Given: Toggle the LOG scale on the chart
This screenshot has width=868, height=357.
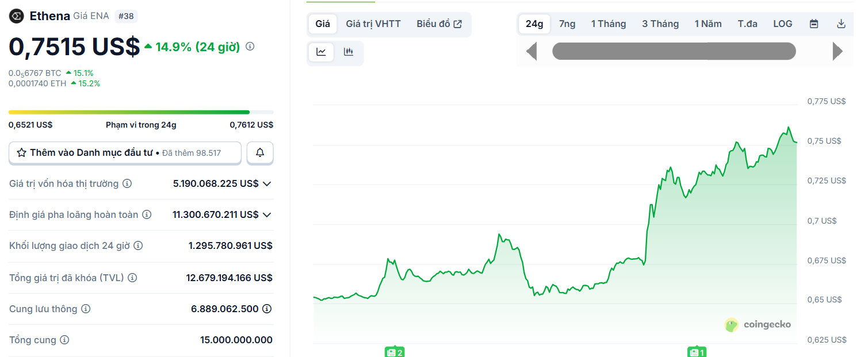Looking at the screenshot, I should (x=782, y=24).
